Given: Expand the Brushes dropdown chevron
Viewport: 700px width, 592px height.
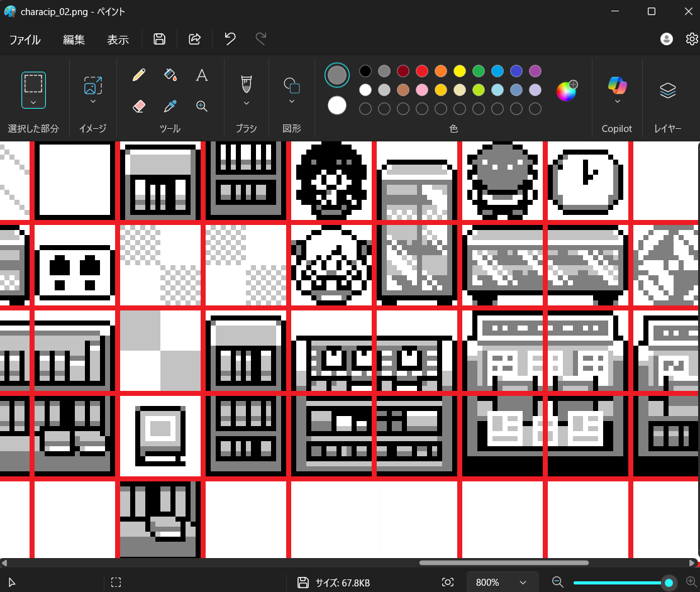Looking at the screenshot, I should (x=246, y=103).
